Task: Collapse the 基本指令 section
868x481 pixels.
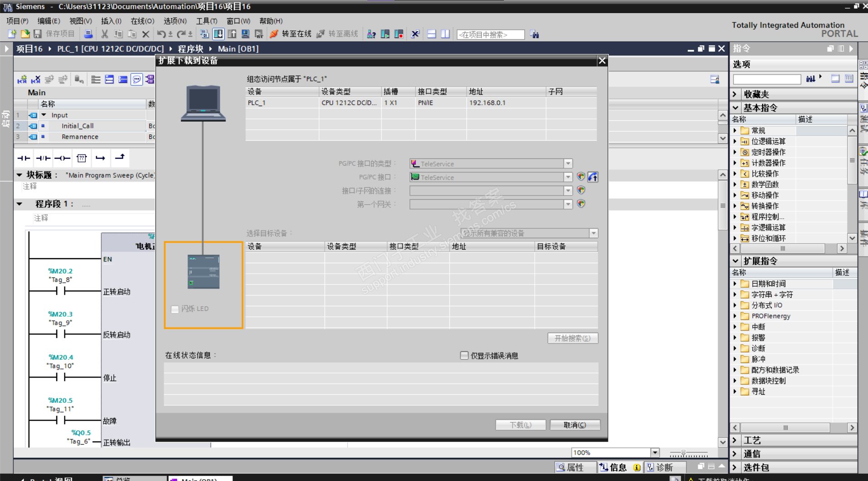Action: 735,108
